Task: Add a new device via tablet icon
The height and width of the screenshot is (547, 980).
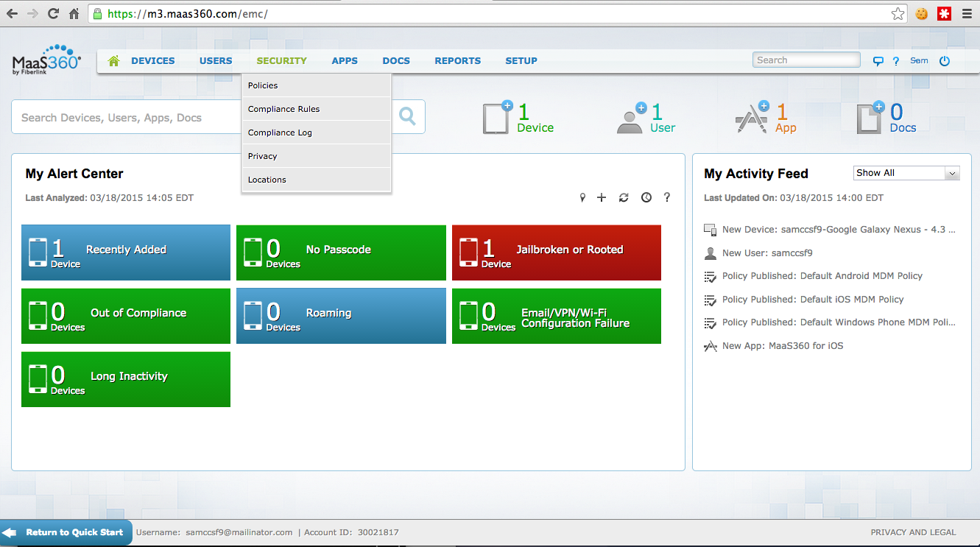Action: [497, 117]
